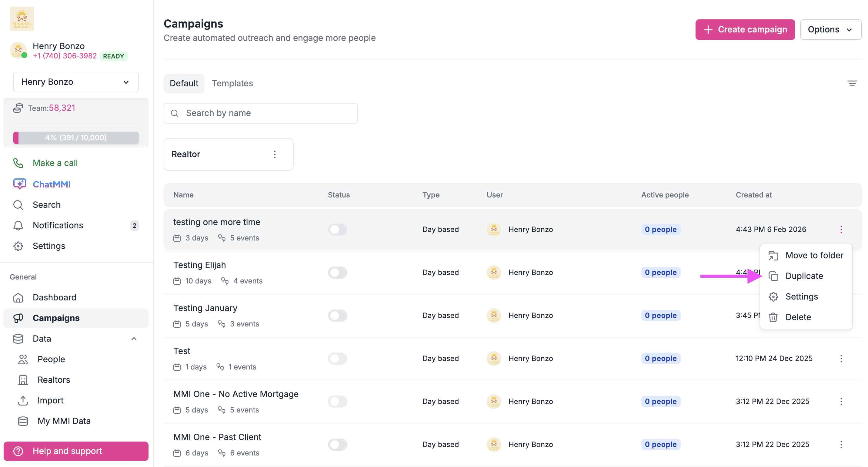The image size is (868, 467).
Task: Select Duplicate from the context menu
Action: 806,276
